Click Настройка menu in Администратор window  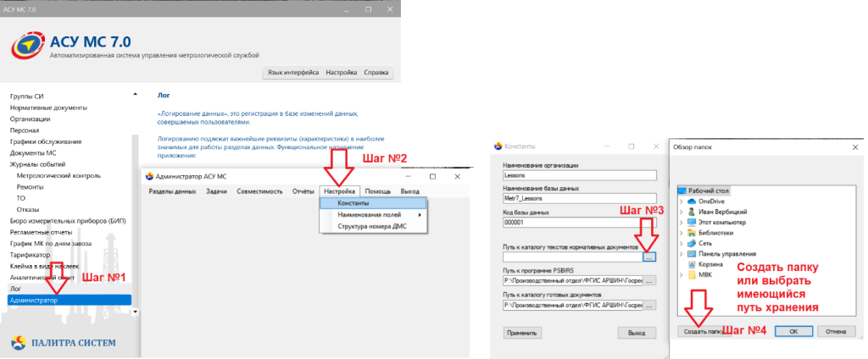pyautogui.click(x=339, y=191)
